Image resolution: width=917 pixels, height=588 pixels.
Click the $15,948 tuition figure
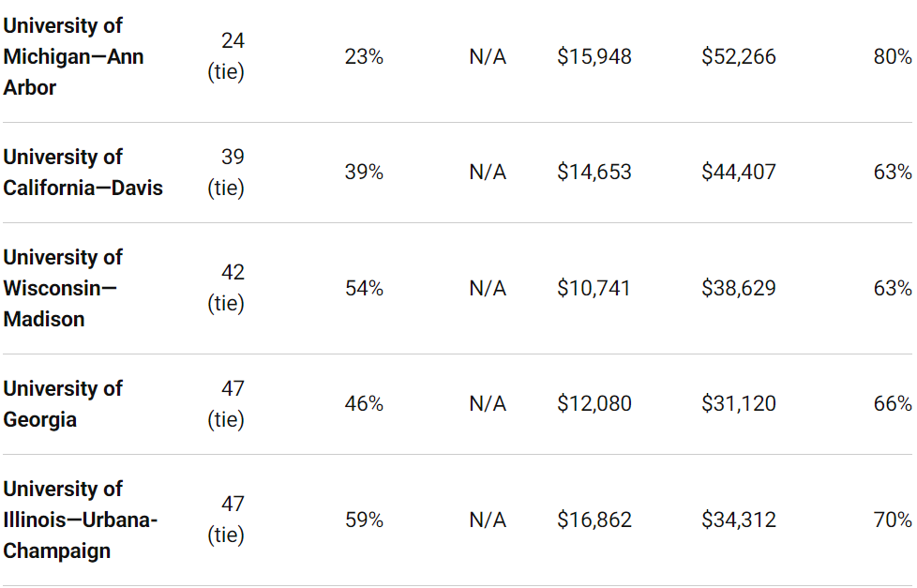click(594, 57)
